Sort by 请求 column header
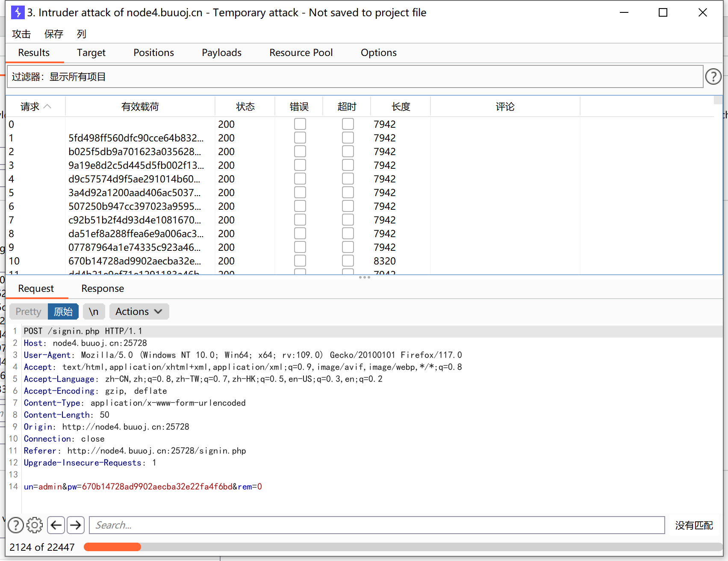 coord(35,106)
